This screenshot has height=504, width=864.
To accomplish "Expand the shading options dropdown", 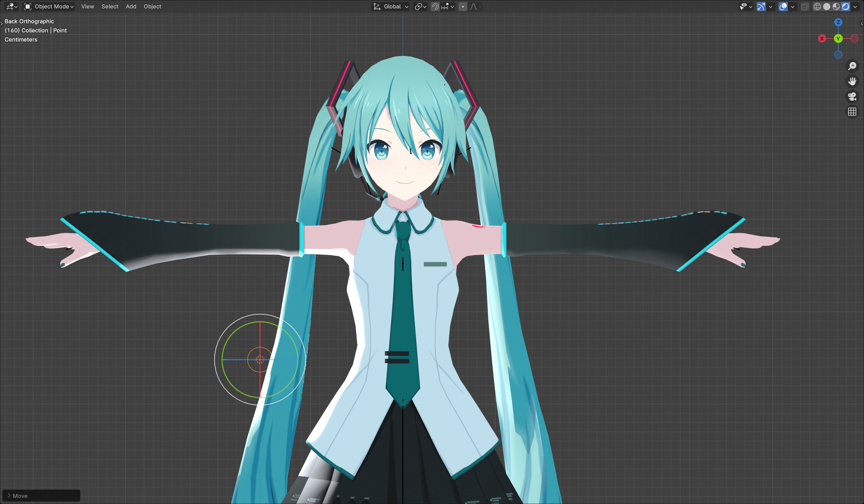I will [855, 6].
